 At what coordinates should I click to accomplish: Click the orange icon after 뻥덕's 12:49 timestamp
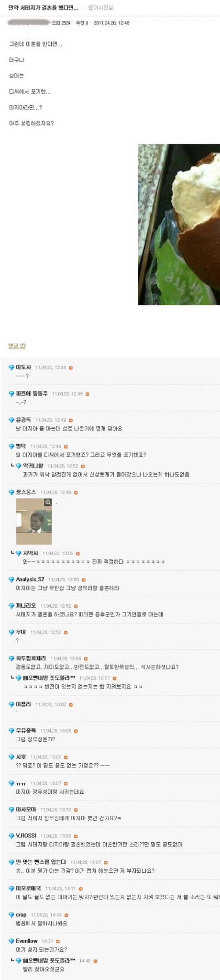tap(66, 446)
